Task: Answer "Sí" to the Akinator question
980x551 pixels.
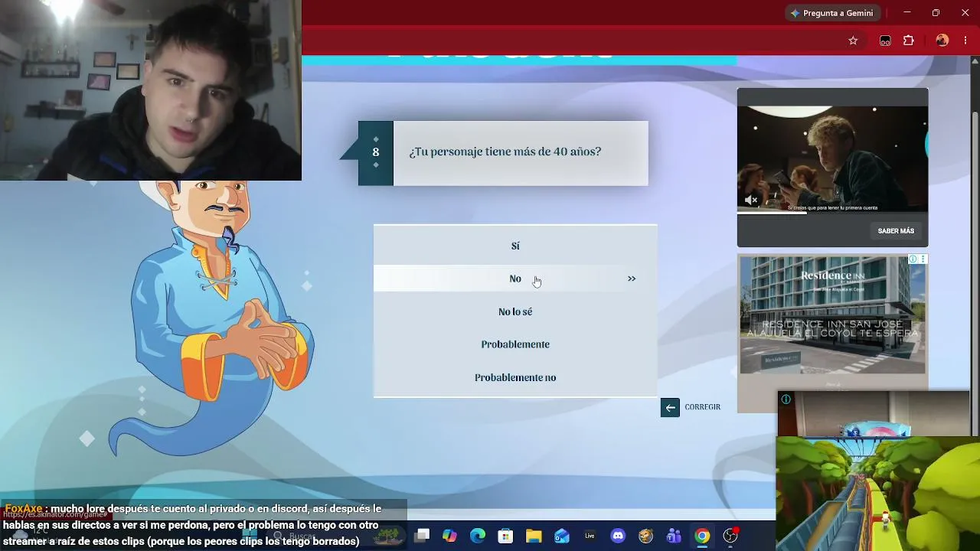Action: [x=515, y=246]
